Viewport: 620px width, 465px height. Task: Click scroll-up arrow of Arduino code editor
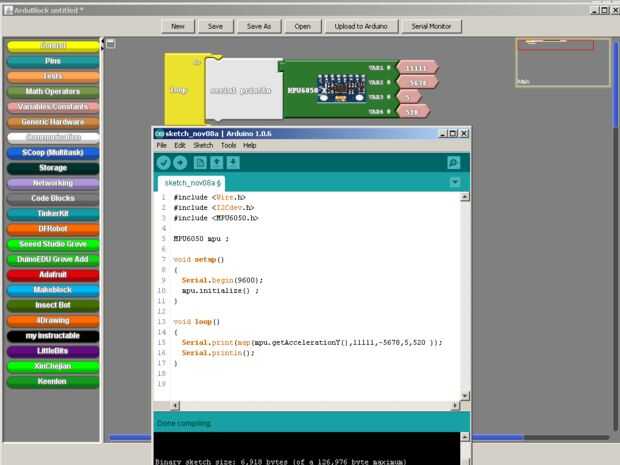[465, 197]
